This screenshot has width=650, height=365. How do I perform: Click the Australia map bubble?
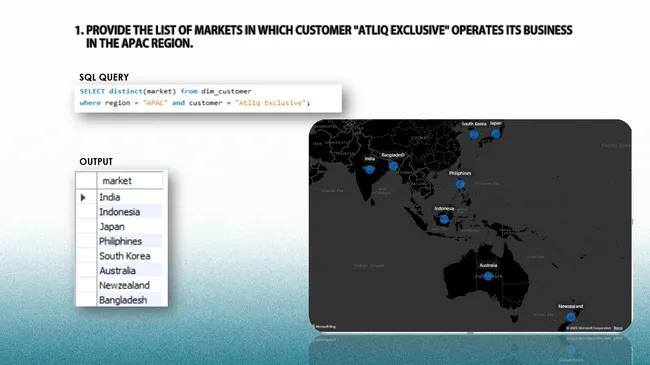coord(488,276)
